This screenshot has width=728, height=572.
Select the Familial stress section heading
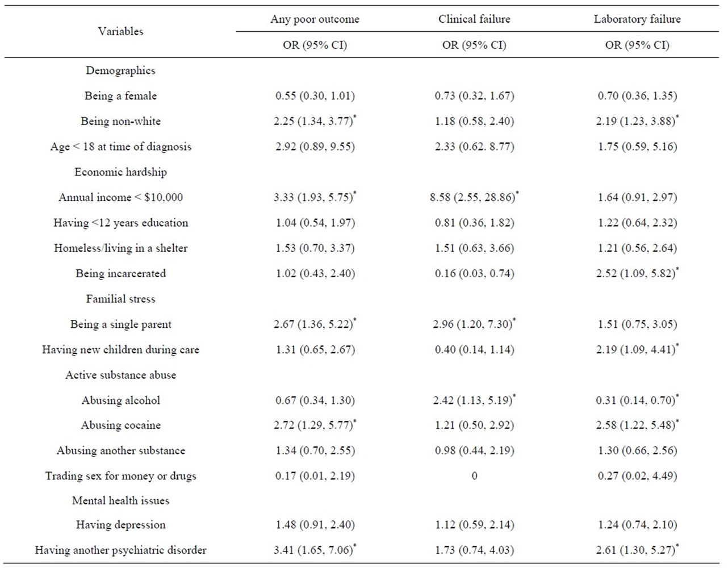[120, 299]
